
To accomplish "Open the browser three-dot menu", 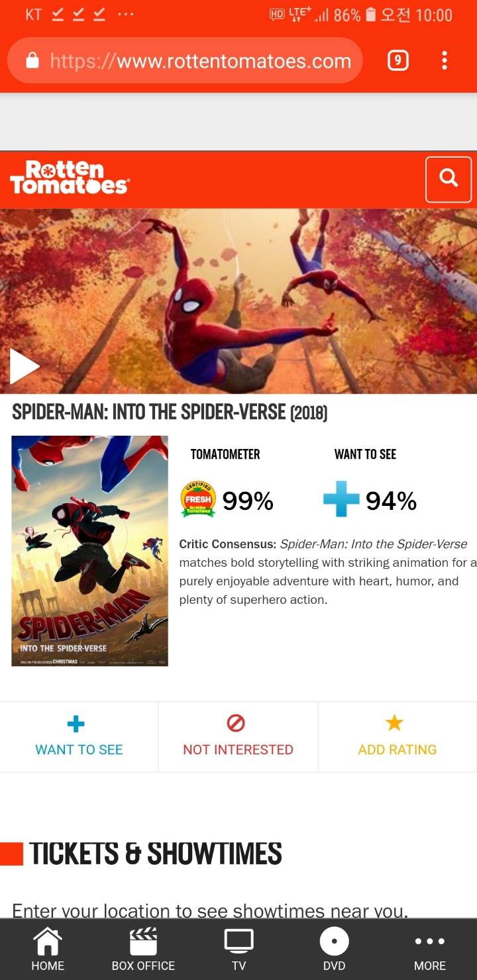I will coord(444,61).
